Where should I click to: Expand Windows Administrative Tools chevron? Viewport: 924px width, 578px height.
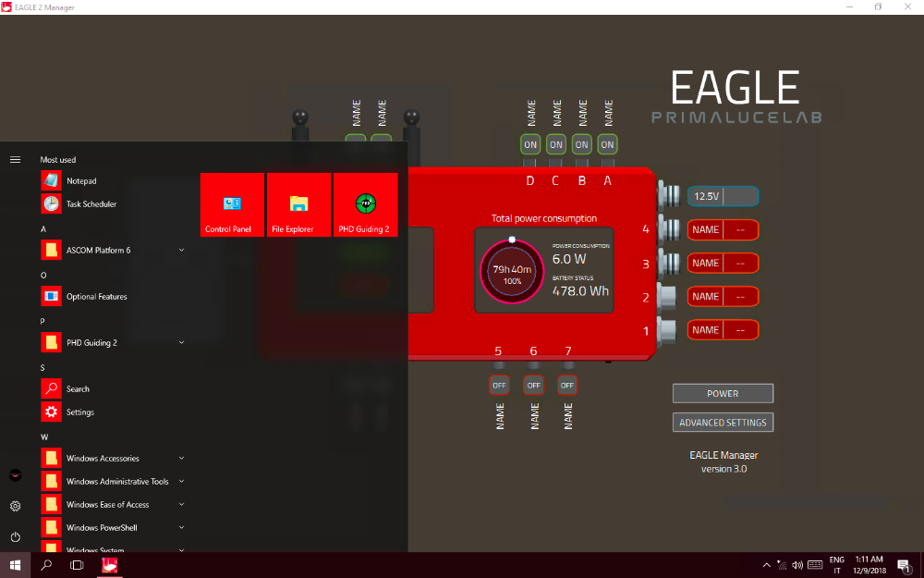181,481
